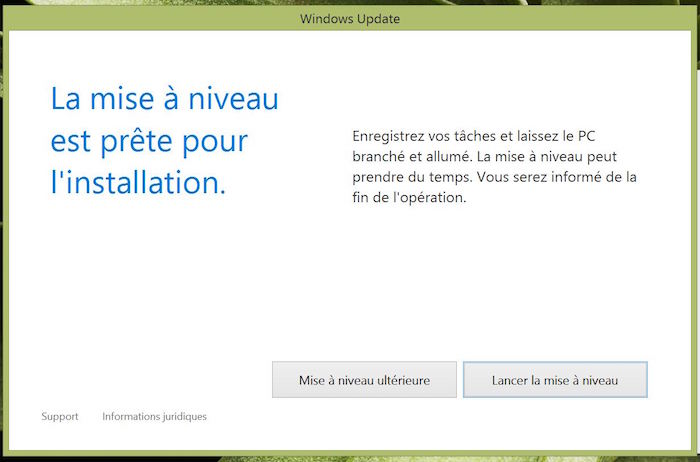The width and height of the screenshot is (700, 462).
Task: Postpone with 'Mise à niveau ultérieure' button
Action: pyautogui.click(x=364, y=380)
